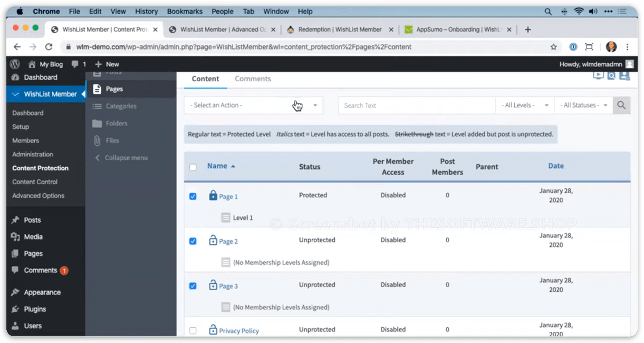Switch to the AppSumo Onboarding browser tab
Screen dimensions: 644x343
pos(458,30)
